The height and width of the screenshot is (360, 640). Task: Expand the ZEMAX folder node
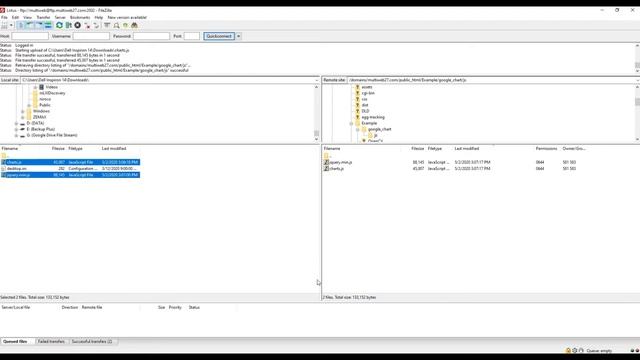tap(23, 117)
